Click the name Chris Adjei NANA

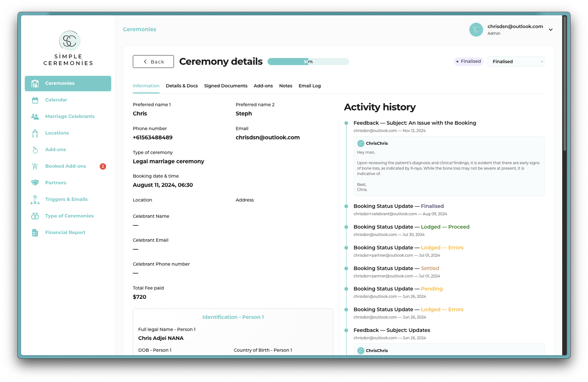pyautogui.click(x=161, y=338)
